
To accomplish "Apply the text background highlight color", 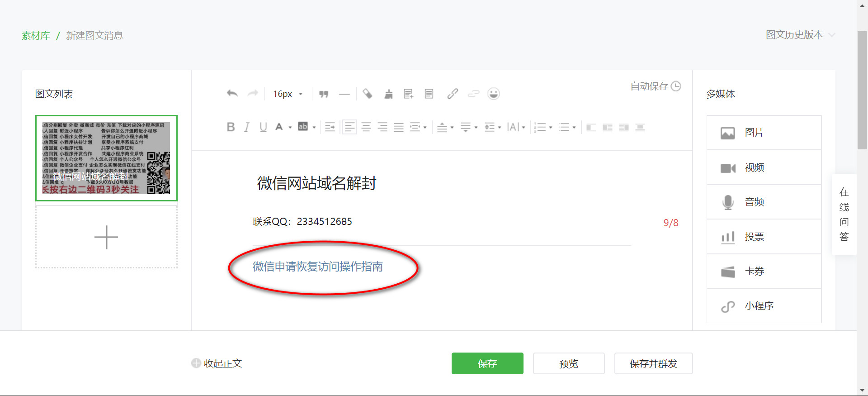I will [303, 127].
